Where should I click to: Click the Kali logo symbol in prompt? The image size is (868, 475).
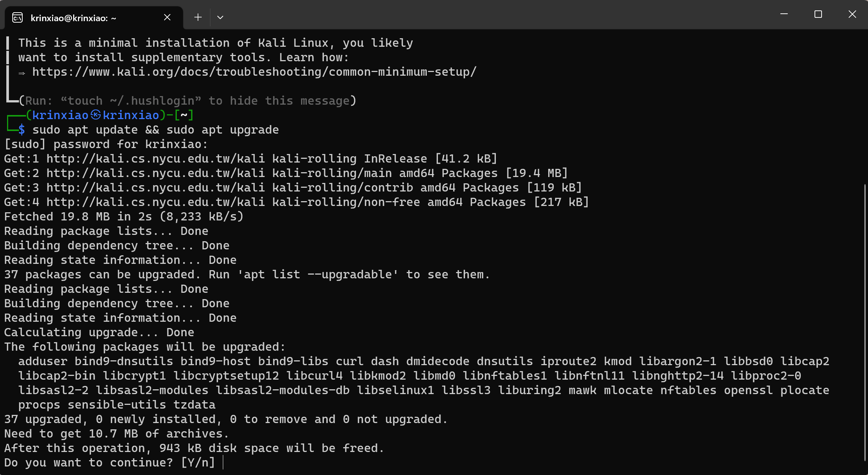(x=96, y=115)
